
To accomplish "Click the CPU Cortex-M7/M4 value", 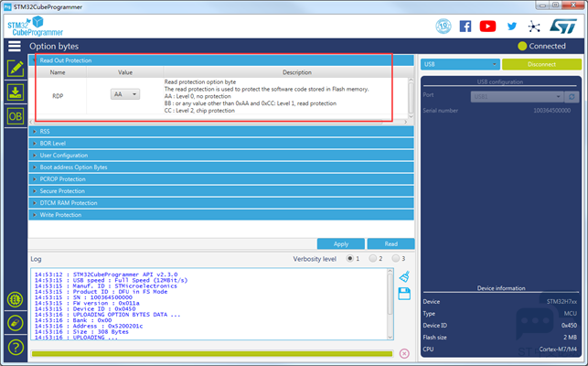I will 558,350.
